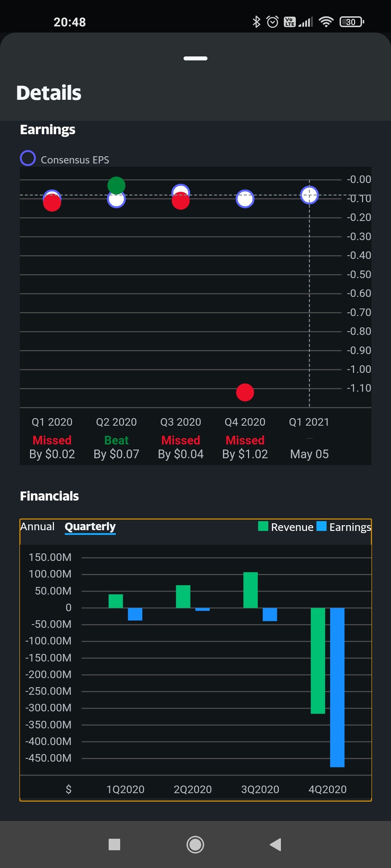Toggle the green Revenue legend swatch
This screenshot has width=391, height=868.
pos(263,526)
